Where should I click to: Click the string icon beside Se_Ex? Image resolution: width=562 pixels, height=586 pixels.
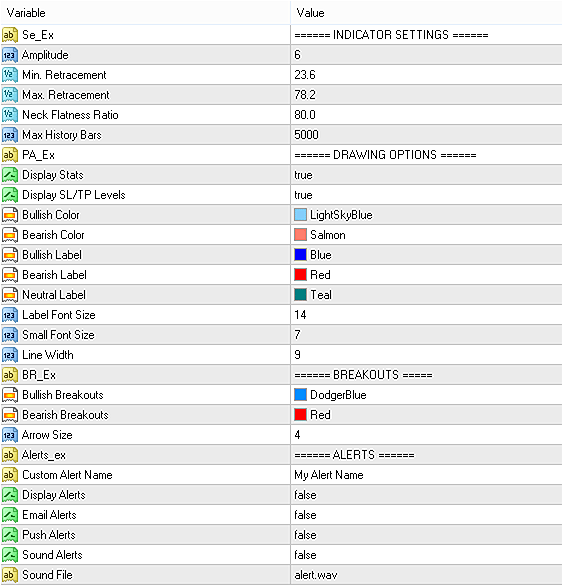[10, 35]
